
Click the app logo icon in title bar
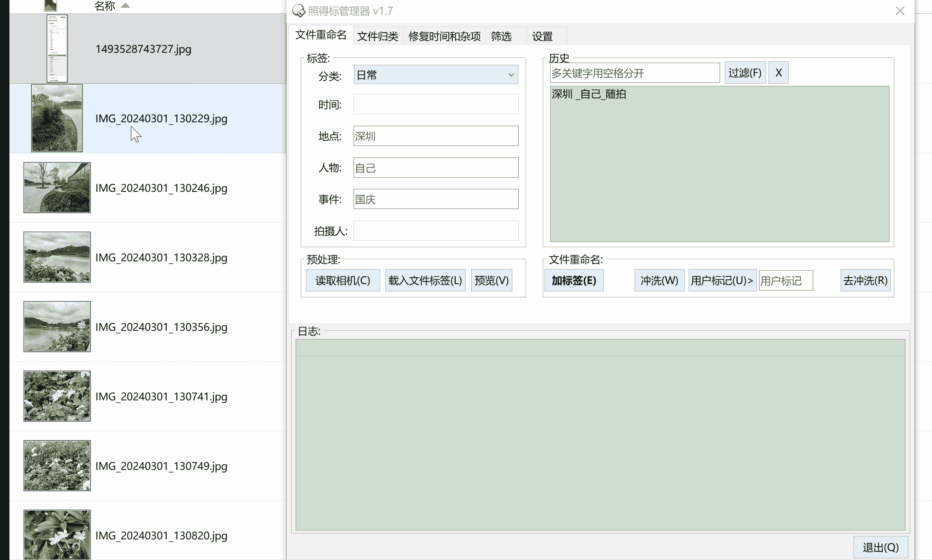click(299, 11)
